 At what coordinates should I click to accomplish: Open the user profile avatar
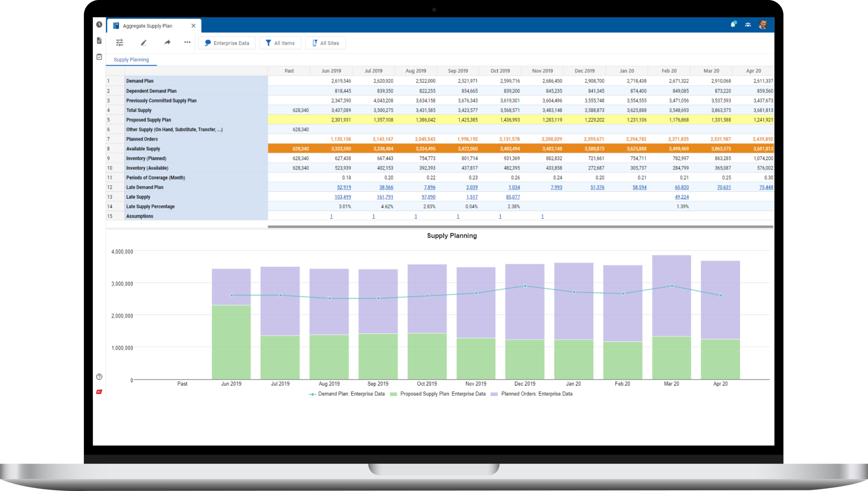tap(763, 25)
